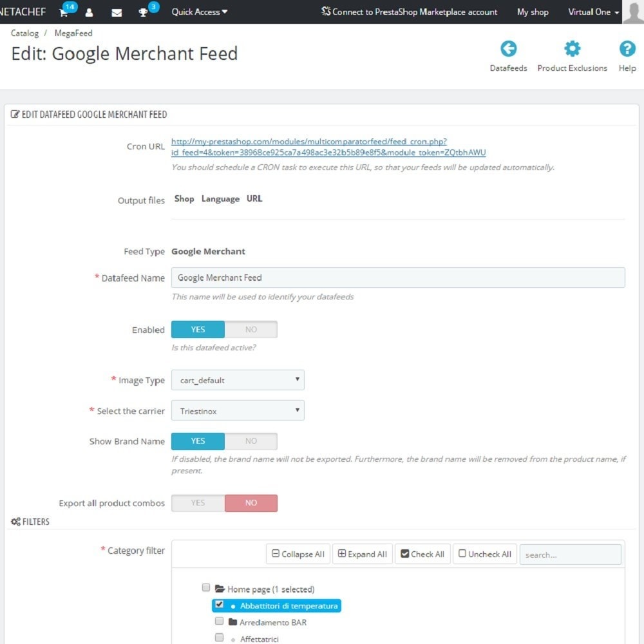Open the Cron URL link
Viewport: 644px width, 644px height.
click(328, 147)
